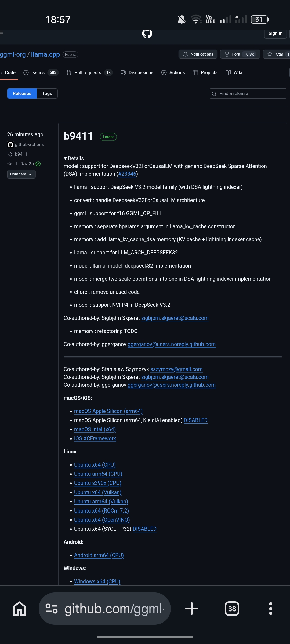Open the browser three-dot overflow menu
This screenshot has height=644, width=290.
click(x=271, y=609)
